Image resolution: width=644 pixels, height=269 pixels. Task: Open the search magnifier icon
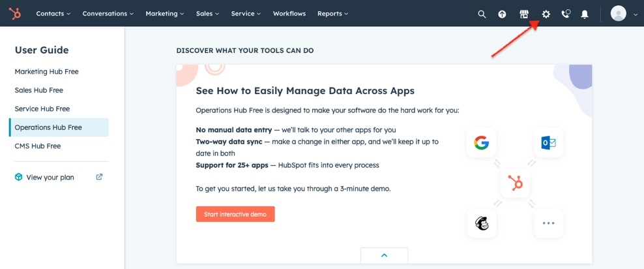[482, 14]
